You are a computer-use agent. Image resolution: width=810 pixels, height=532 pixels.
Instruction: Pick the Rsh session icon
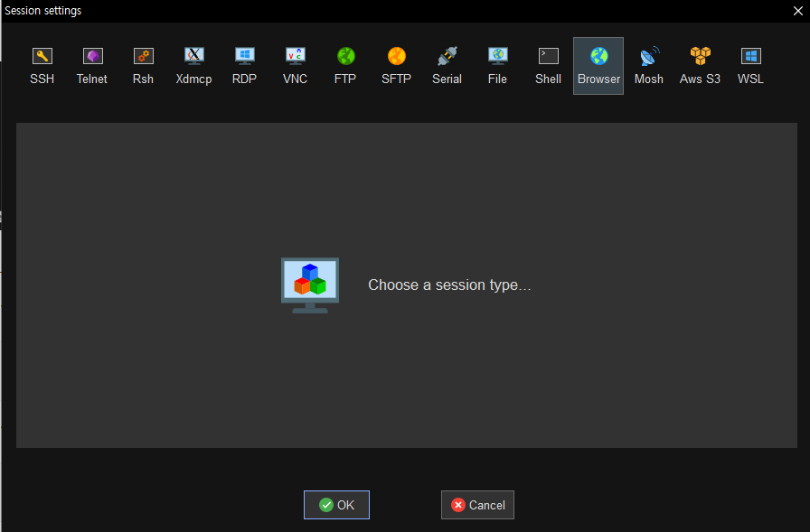click(143, 66)
